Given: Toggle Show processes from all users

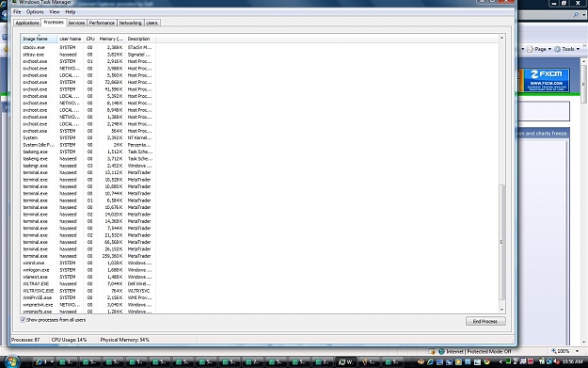Looking at the screenshot, I should (x=23, y=320).
